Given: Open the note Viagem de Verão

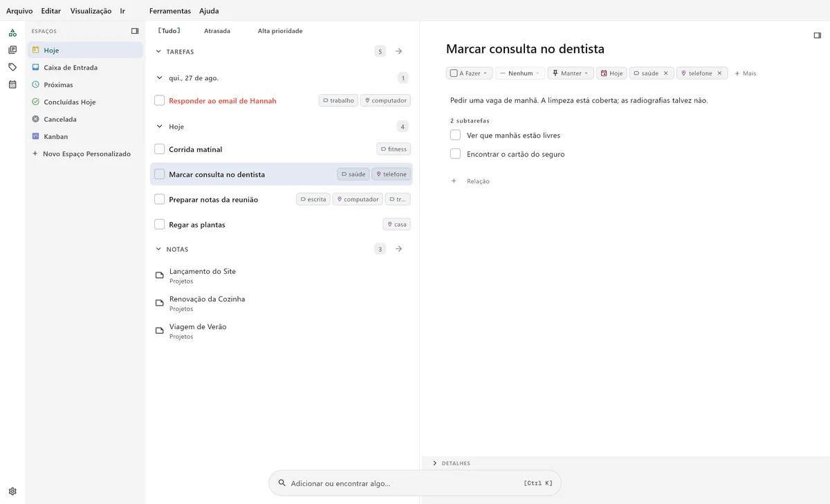Looking at the screenshot, I should pos(281,331).
